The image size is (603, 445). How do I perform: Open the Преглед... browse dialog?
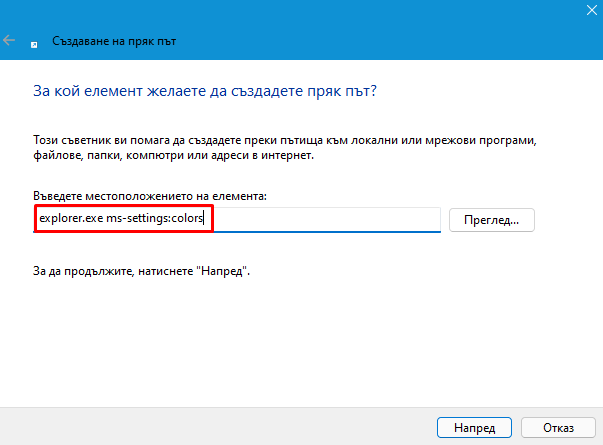491,220
